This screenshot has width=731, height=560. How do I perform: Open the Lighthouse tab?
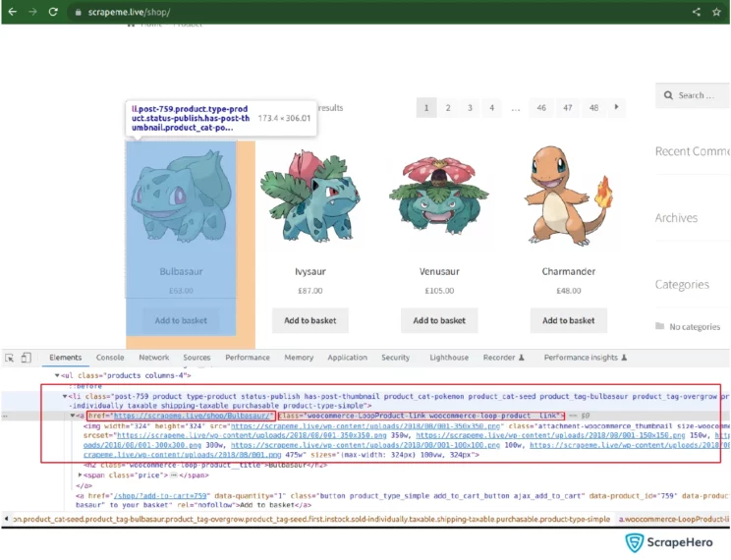[x=449, y=358]
